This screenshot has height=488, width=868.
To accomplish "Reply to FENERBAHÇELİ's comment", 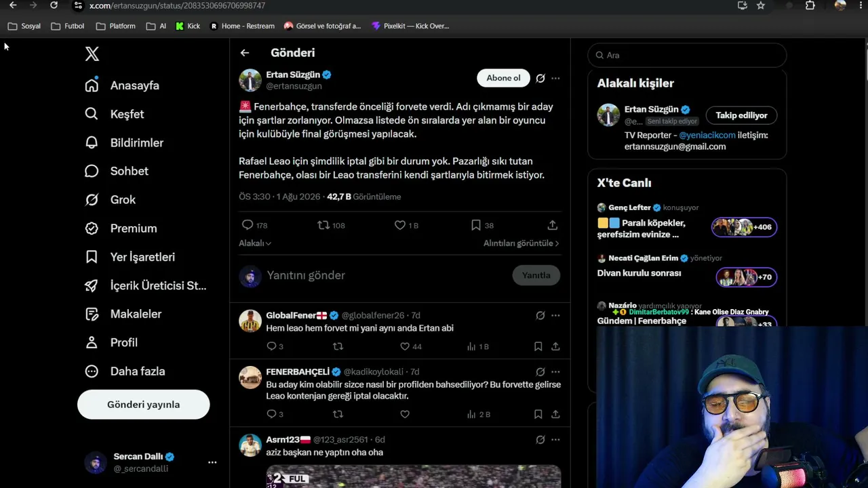I will (x=275, y=414).
